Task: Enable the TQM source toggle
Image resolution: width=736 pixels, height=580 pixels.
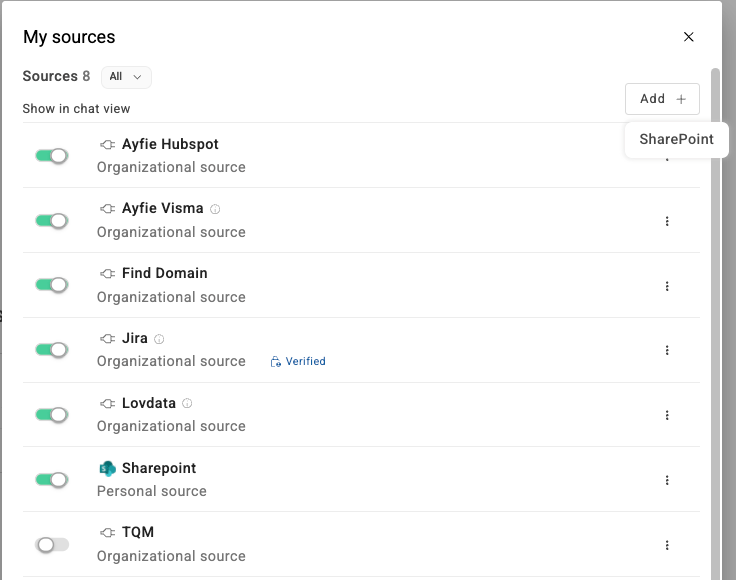Action: [51, 545]
